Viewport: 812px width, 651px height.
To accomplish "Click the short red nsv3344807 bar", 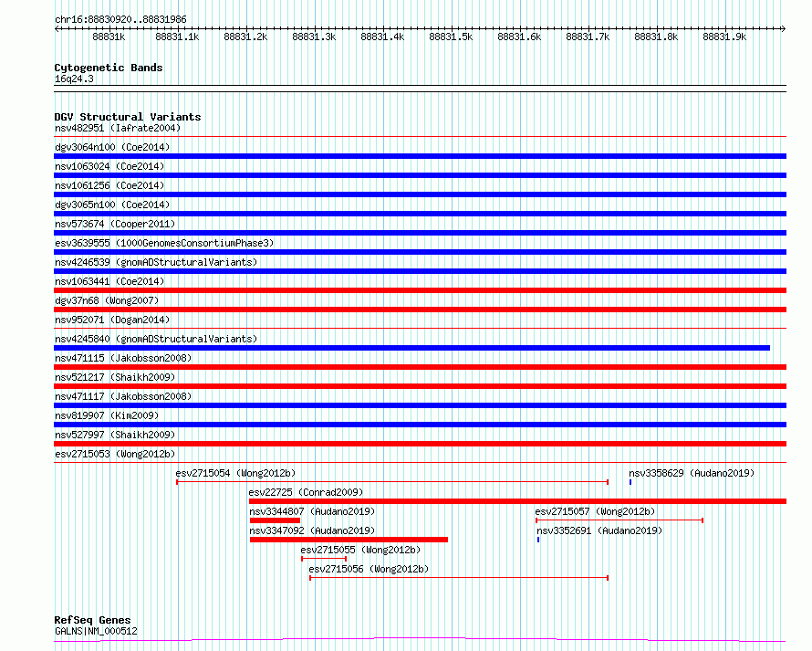I will (x=275, y=520).
